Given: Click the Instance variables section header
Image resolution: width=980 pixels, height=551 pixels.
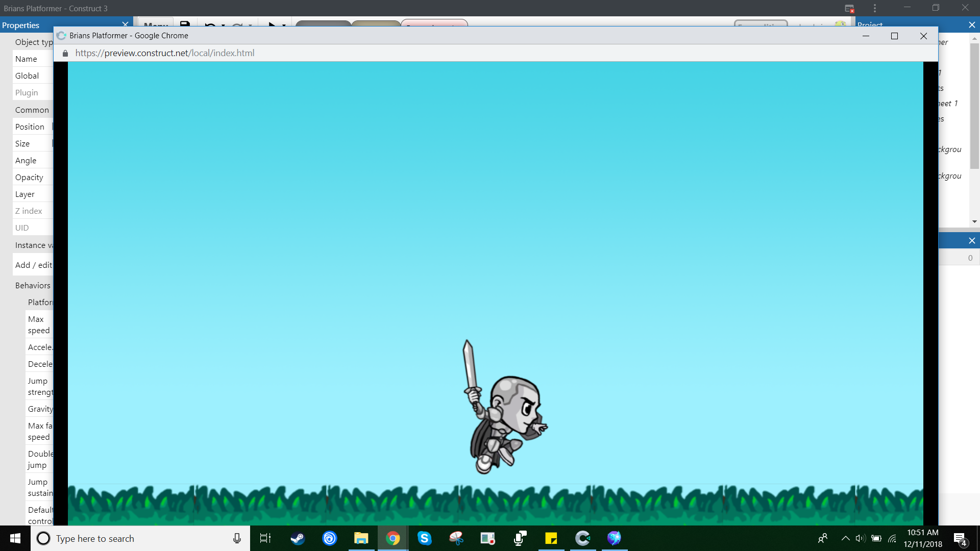Looking at the screenshot, I should [x=34, y=245].
